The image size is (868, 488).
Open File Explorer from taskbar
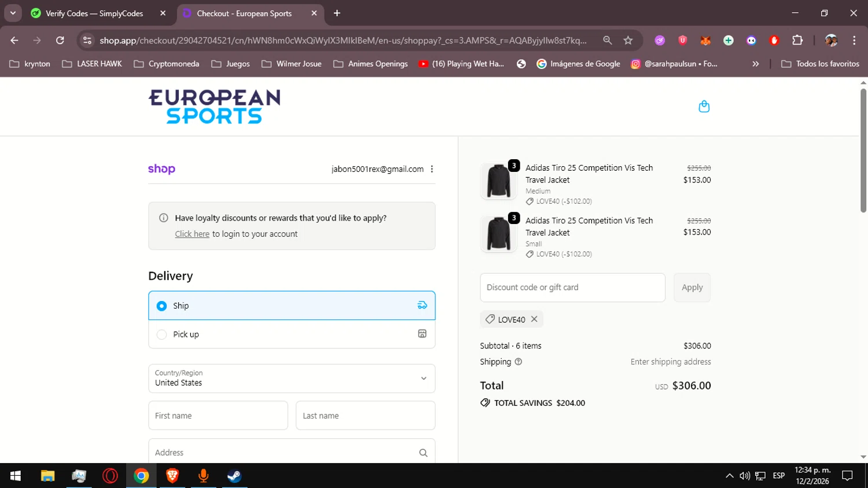tap(47, 476)
